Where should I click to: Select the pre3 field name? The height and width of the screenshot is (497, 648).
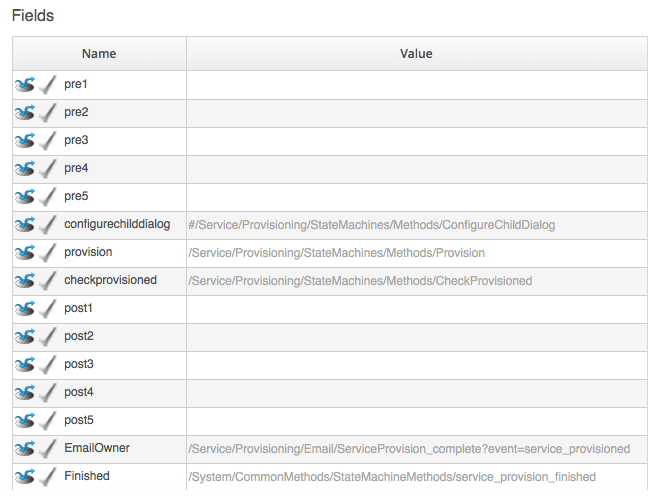tap(77, 141)
